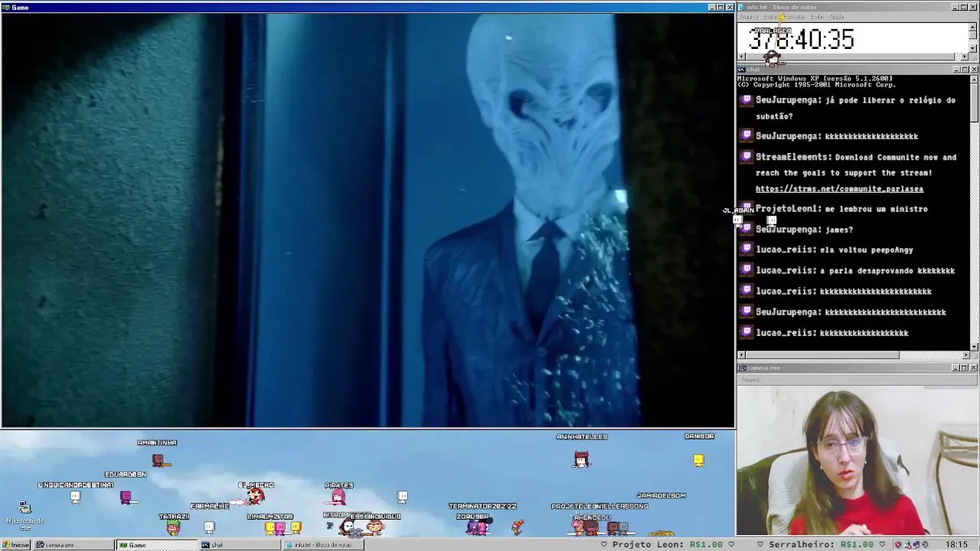This screenshot has height=551, width=980.
Task: Switch to chat taskbar button
Action: (x=240, y=545)
